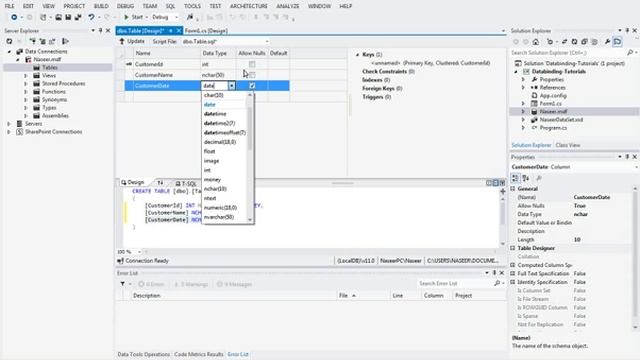Click the Properties wrench icon in Solution Explorer
The height and width of the screenshot is (360, 640).
(607, 42)
